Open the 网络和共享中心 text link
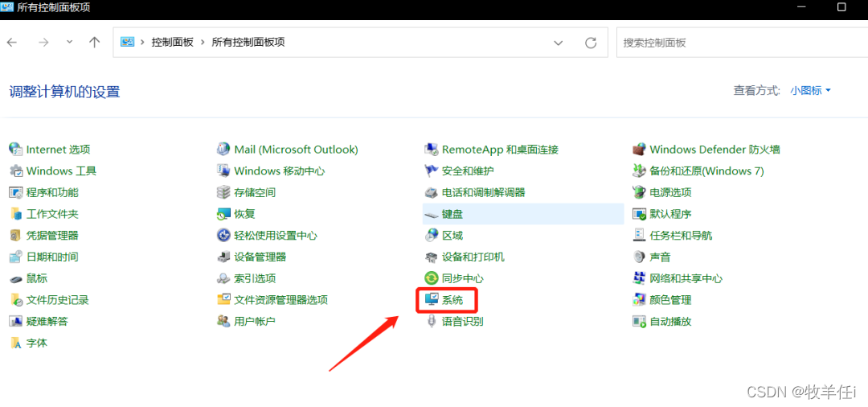Viewport: 868px width, 407px height. point(686,278)
